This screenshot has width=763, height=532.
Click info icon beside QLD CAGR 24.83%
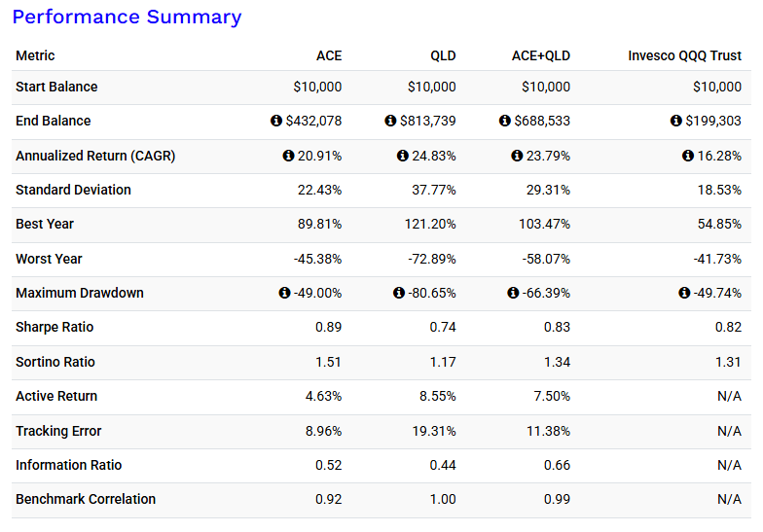click(x=403, y=156)
